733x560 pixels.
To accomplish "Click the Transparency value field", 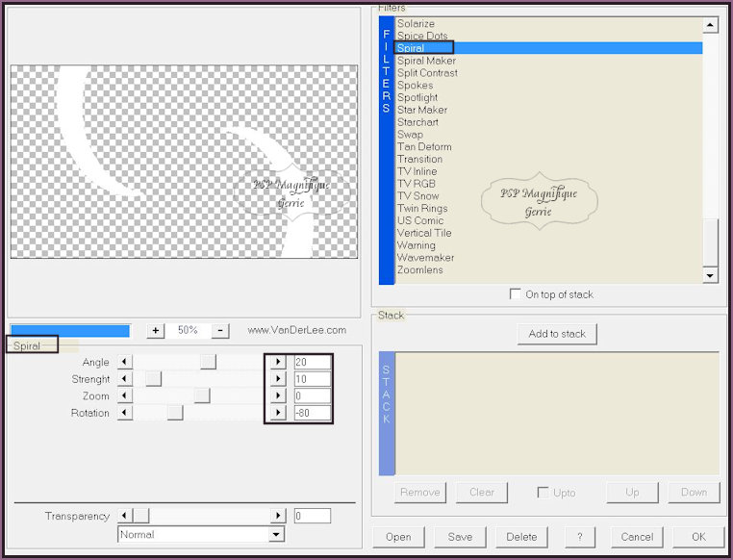I will (313, 516).
